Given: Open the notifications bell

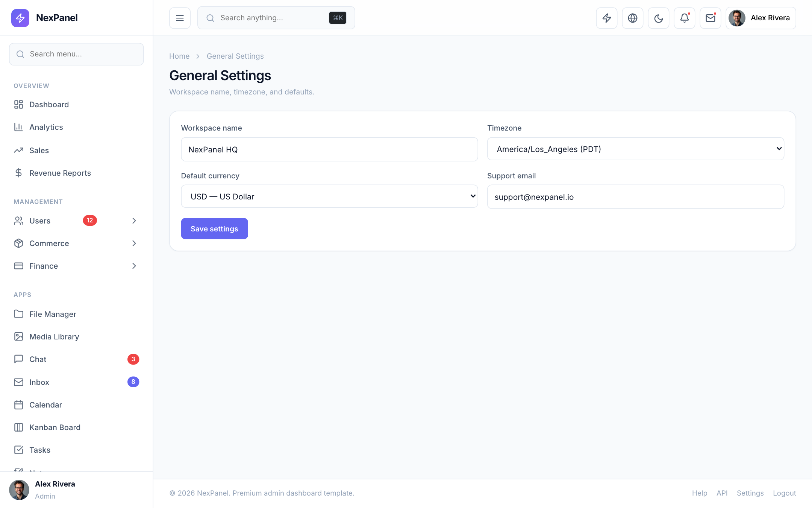Looking at the screenshot, I should click(x=684, y=18).
